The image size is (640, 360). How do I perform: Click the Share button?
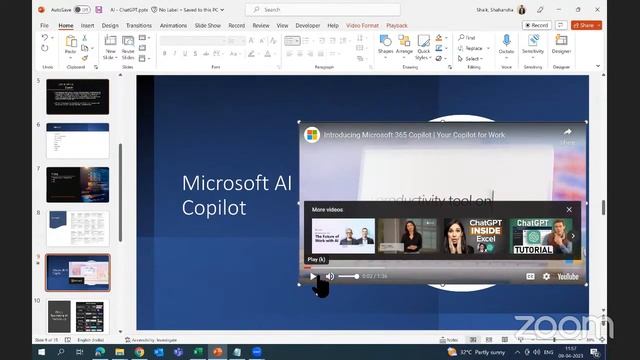click(x=584, y=25)
